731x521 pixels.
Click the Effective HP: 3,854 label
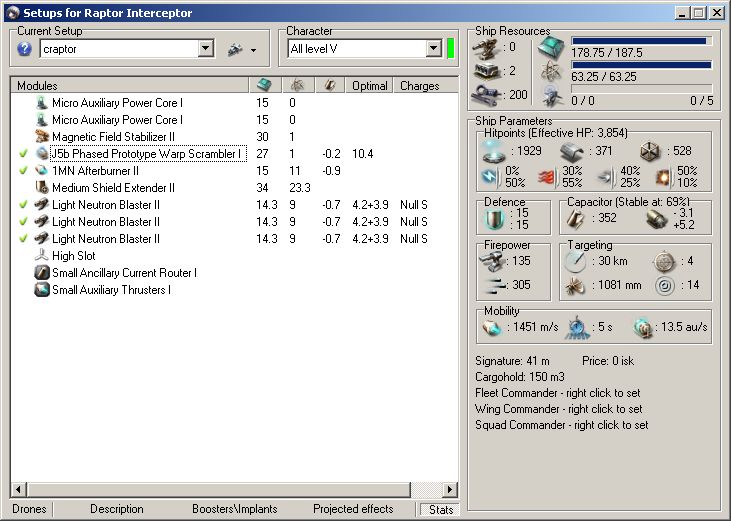[x=578, y=133]
